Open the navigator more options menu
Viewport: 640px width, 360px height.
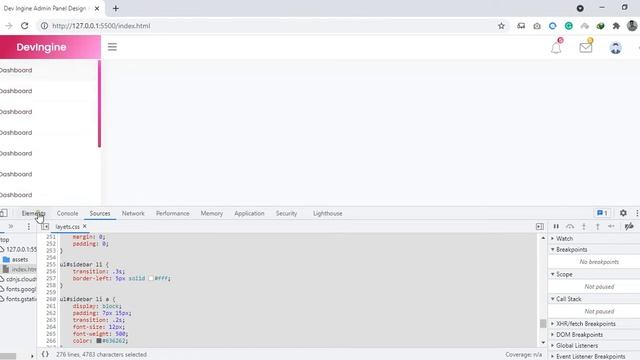click(x=29, y=227)
